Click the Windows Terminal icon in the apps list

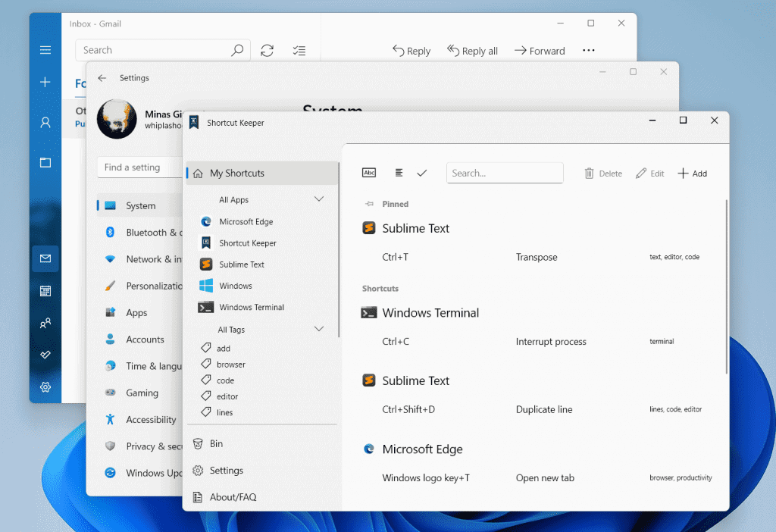[206, 308]
